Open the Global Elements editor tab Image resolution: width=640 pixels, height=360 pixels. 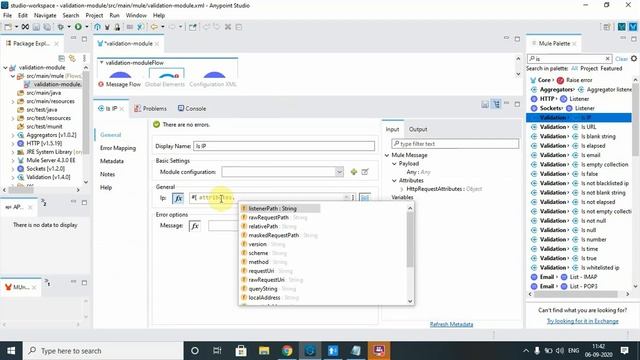point(165,84)
